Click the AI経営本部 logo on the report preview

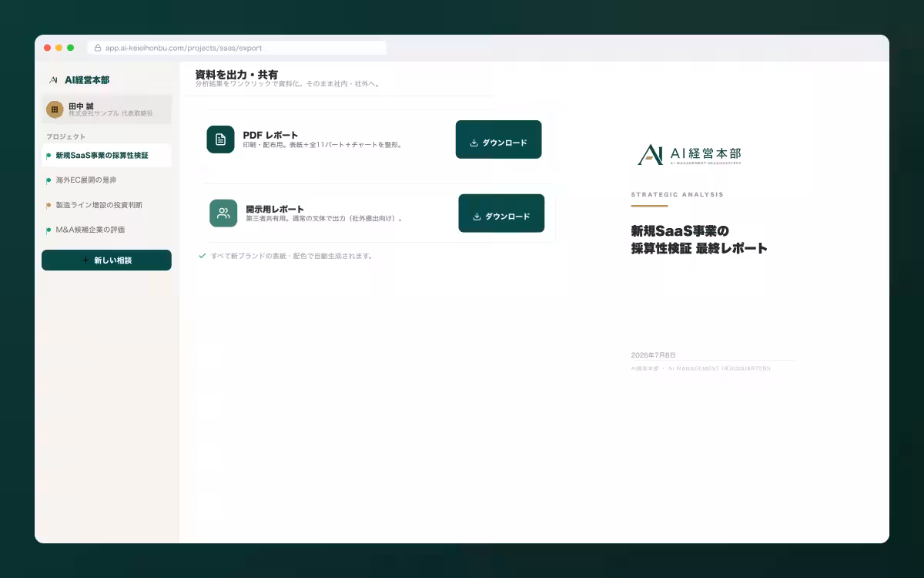690,154
